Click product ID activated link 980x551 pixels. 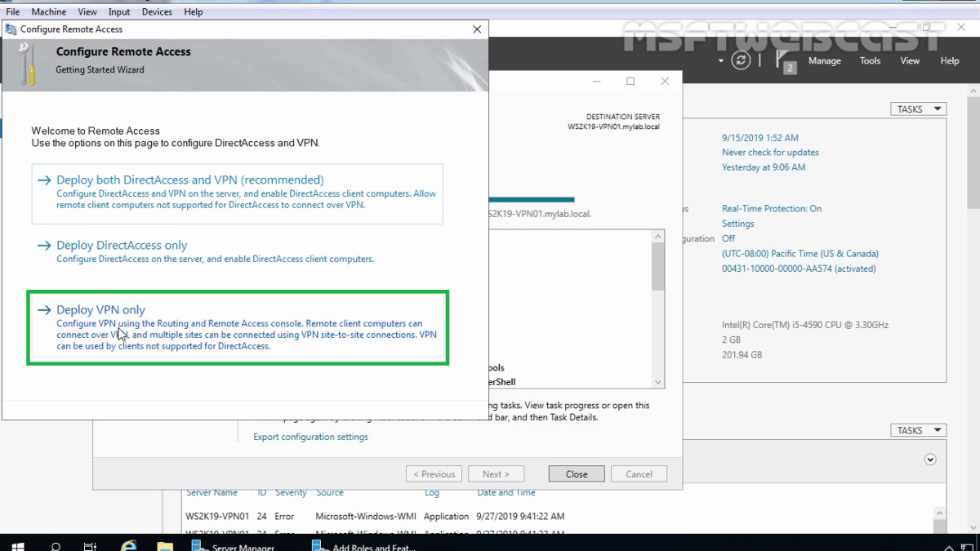tap(799, 269)
